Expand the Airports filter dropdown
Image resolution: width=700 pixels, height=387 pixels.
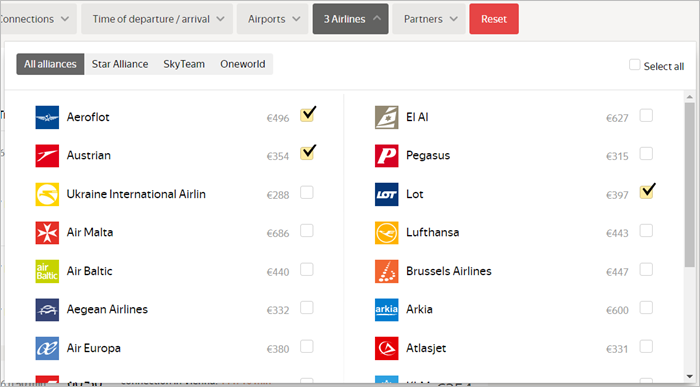[x=273, y=19]
